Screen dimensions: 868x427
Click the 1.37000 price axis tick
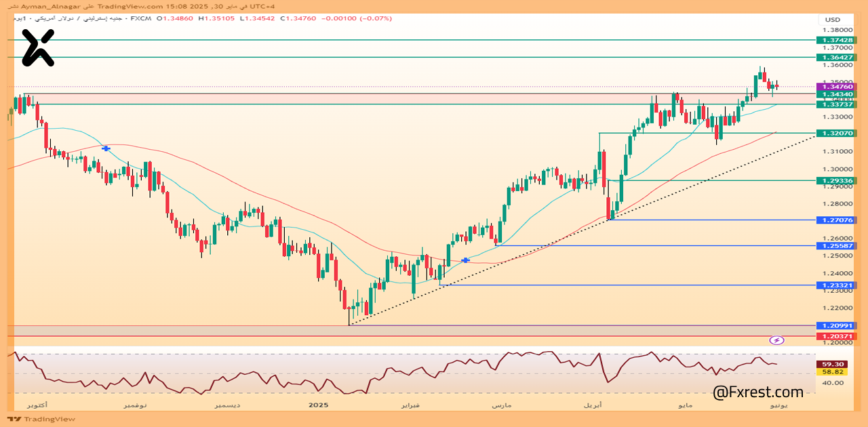click(x=837, y=48)
